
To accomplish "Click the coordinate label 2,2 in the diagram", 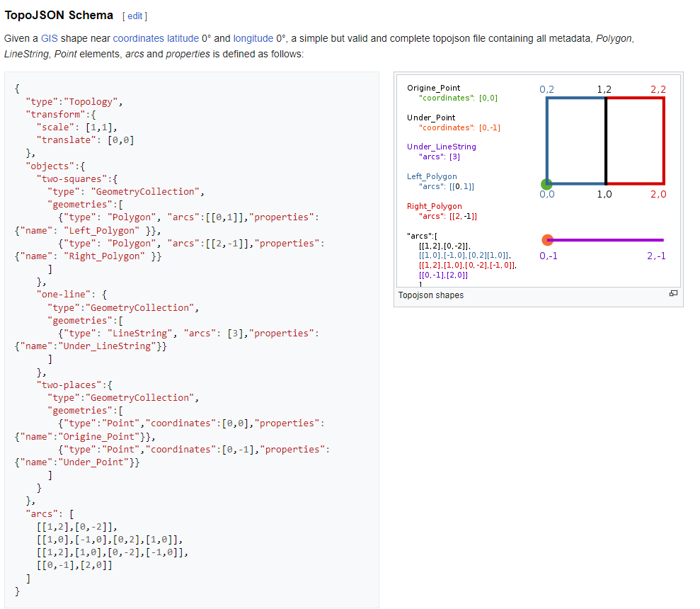I will pos(657,89).
